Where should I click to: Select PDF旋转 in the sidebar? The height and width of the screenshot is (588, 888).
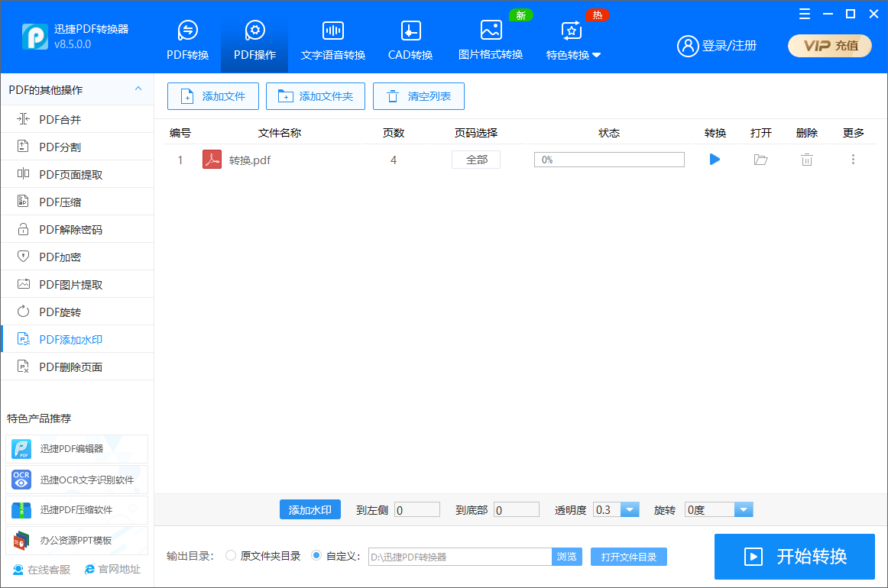pos(78,312)
